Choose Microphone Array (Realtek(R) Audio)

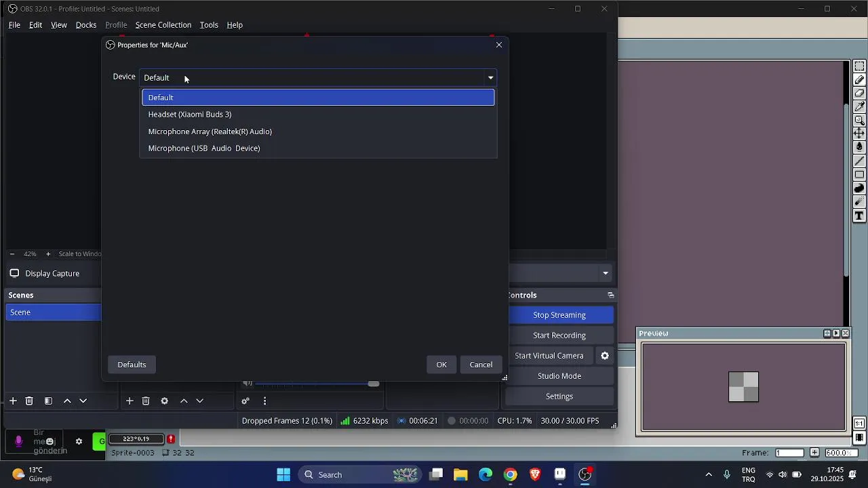[318, 131]
